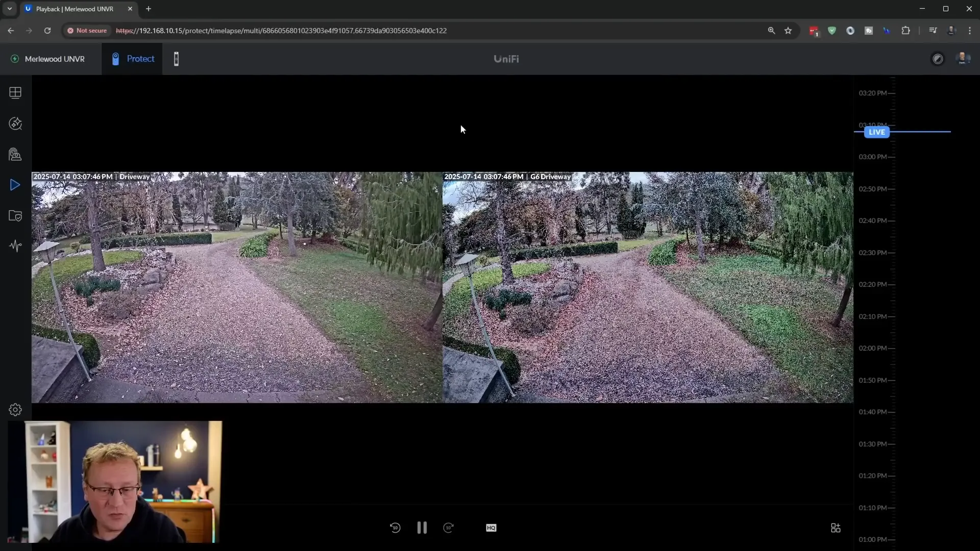Skip playback forward ten seconds

pyautogui.click(x=449, y=528)
